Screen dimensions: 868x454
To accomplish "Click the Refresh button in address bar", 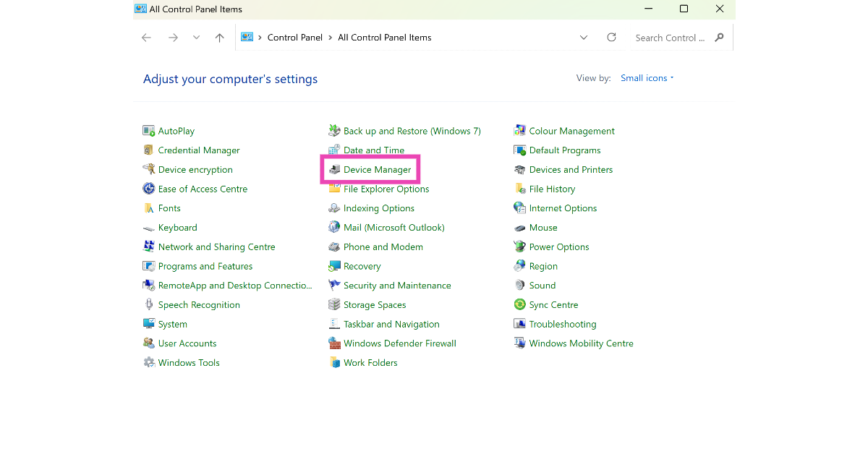I will (x=611, y=38).
